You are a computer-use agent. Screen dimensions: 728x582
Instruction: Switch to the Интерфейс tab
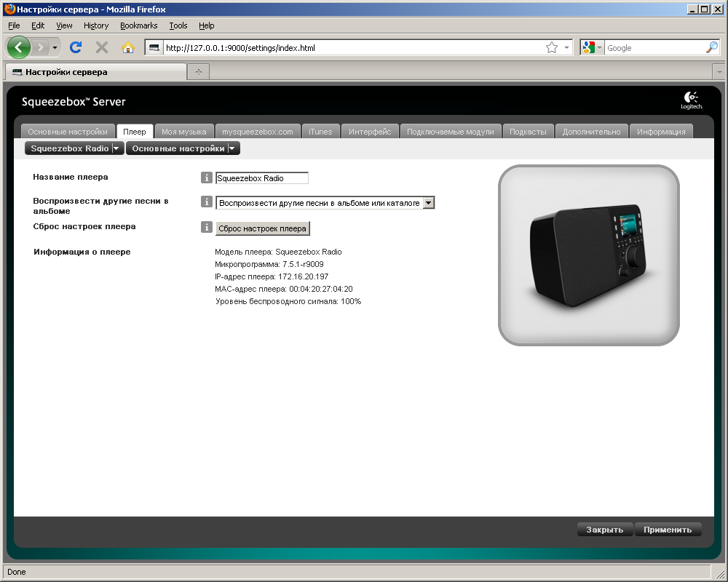coord(370,132)
